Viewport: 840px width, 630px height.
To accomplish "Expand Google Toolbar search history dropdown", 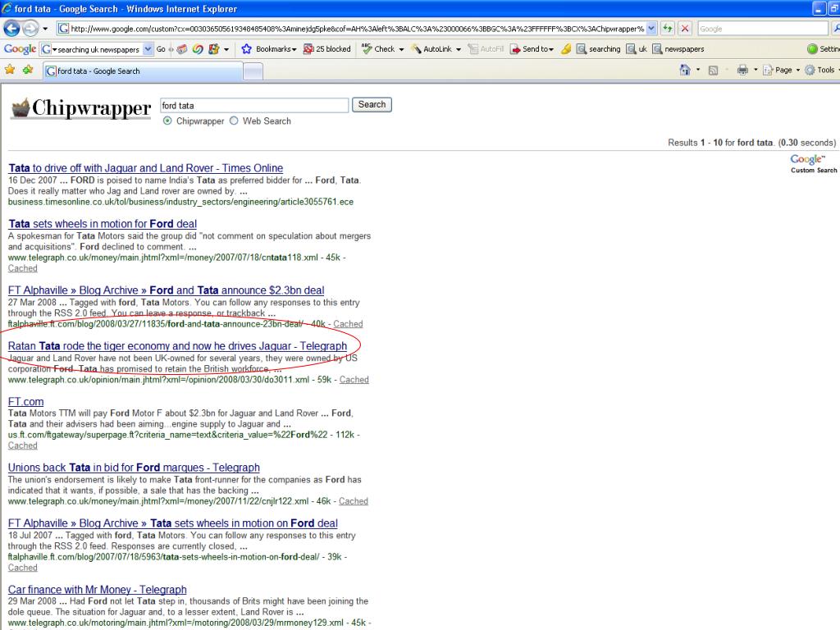I will point(148,49).
